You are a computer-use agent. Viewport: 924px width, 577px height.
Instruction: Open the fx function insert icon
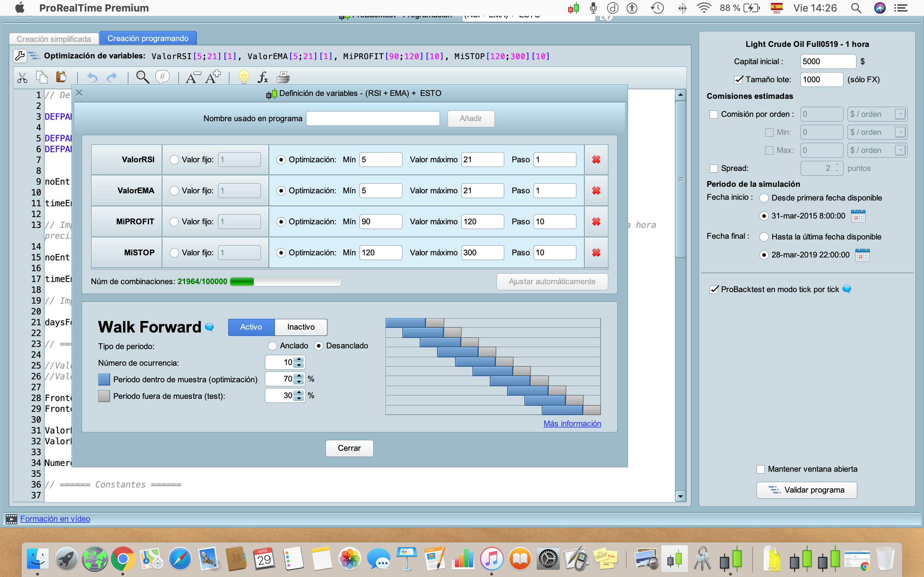263,78
